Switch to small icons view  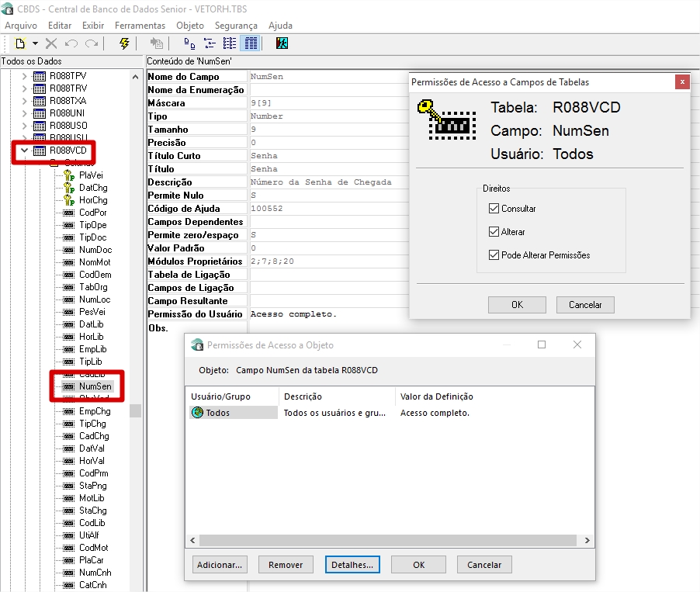pos(210,43)
